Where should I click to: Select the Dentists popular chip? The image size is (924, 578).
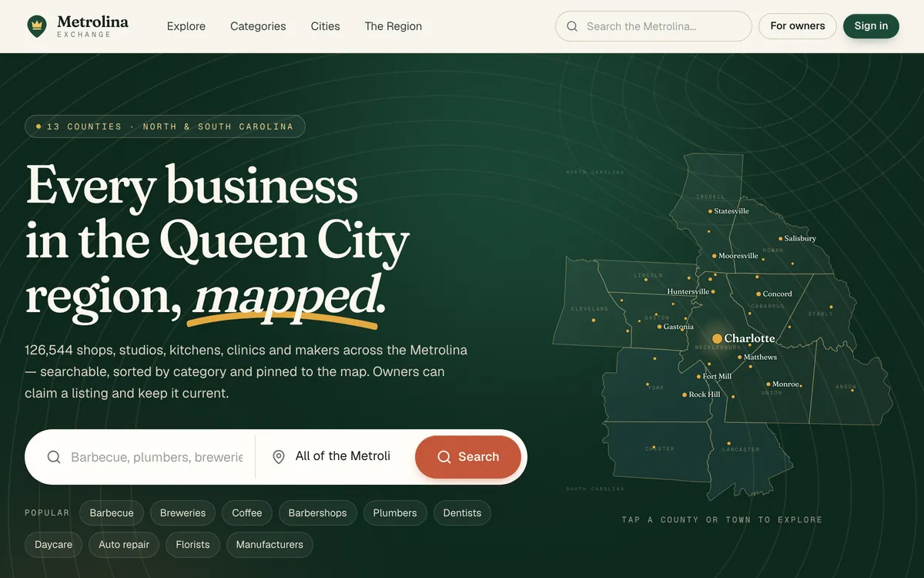coord(462,513)
